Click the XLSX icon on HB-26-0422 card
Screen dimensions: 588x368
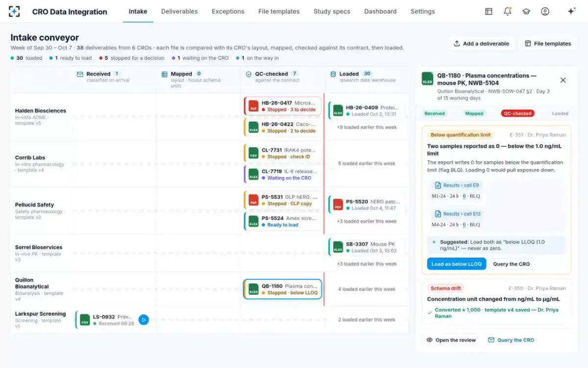[x=253, y=128]
